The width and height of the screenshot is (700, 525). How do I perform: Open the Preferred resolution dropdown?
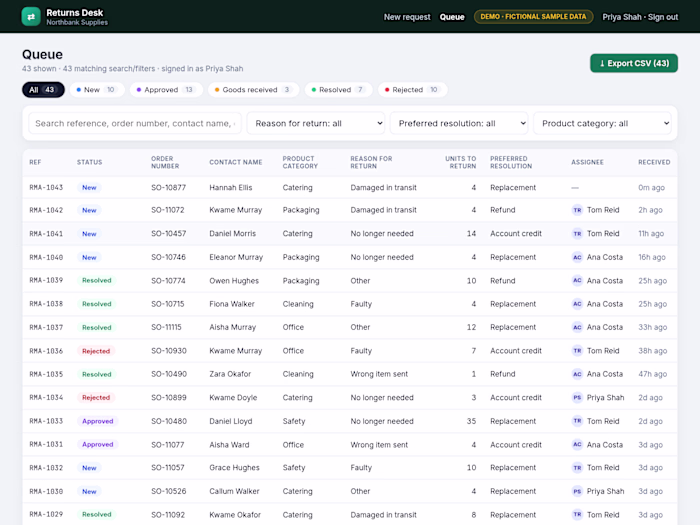[x=459, y=123]
